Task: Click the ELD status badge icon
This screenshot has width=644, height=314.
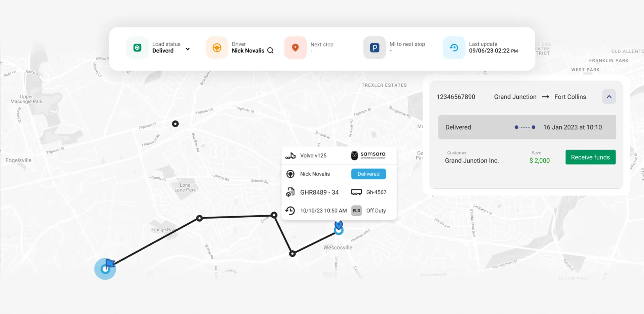Action: (x=356, y=211)
